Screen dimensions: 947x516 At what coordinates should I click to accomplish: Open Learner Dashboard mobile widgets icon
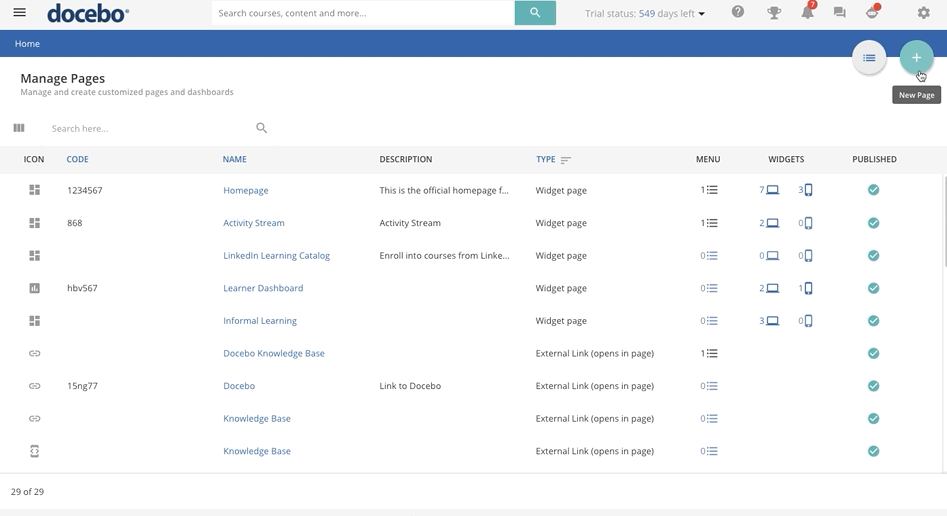805,288
